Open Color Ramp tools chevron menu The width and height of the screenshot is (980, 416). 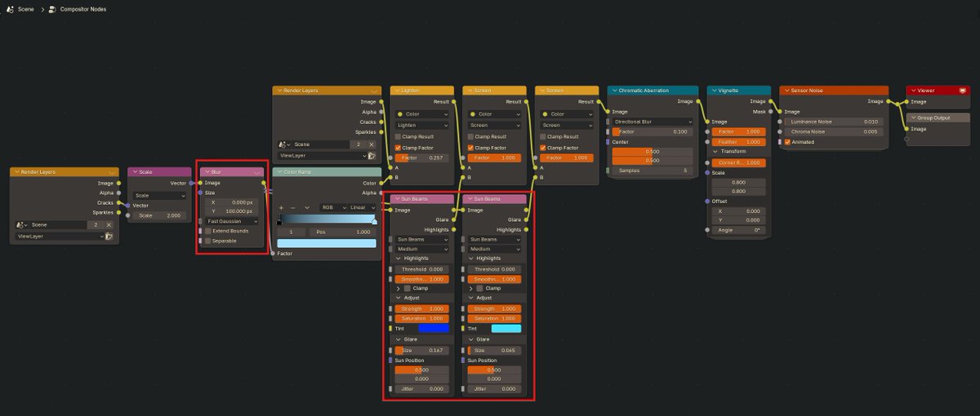[x=307, y=207]
